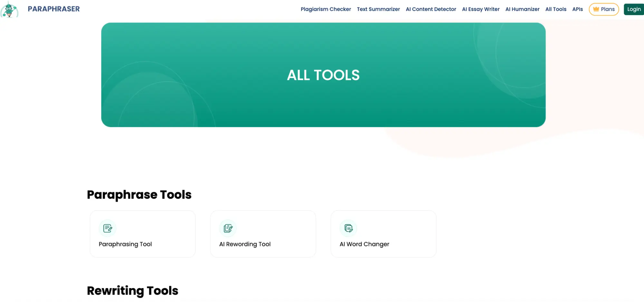Open the AI Content Detector link

[x=431, y=9]
